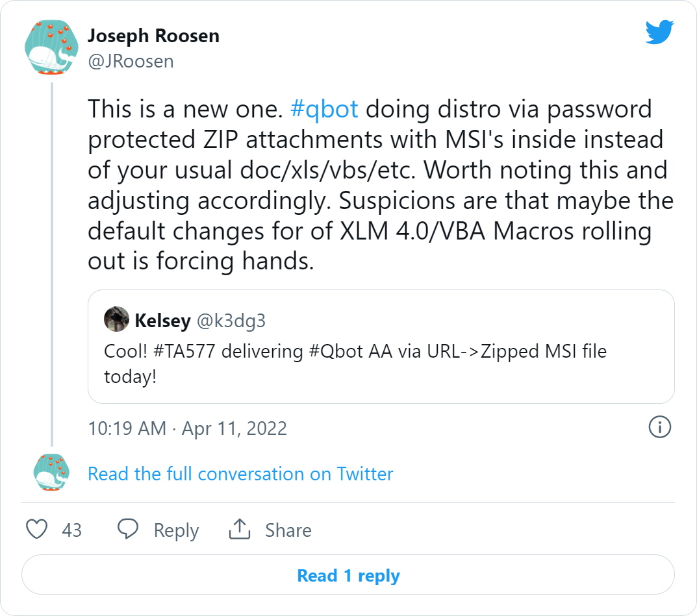The height and width of the screenshot is (616, 697).
Task: Click Joseph Roosen's whale avatar
Action: point(51,47)
